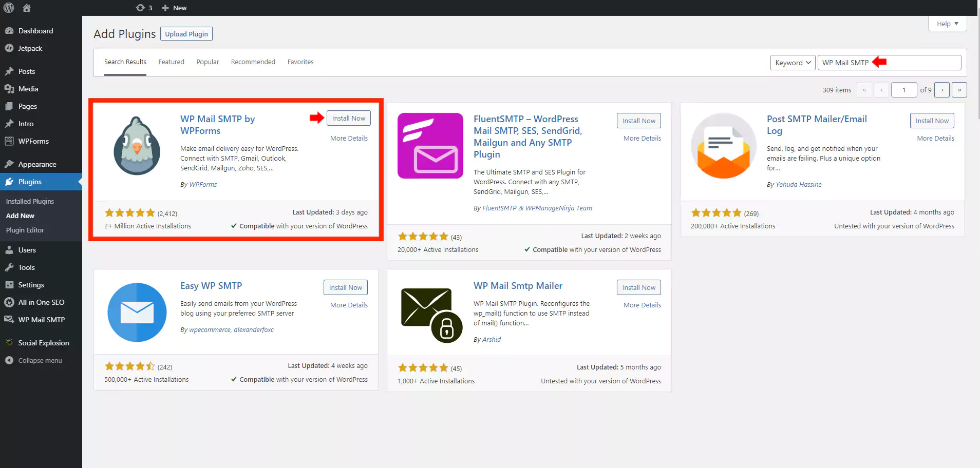Click the Intro pushpin icon
The width and height of the screenshot is (980, 468).
[x=9, y=124]
